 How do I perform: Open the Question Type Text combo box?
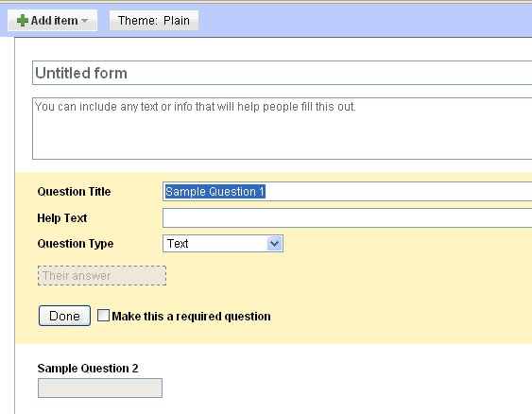[x=223, y=244]
